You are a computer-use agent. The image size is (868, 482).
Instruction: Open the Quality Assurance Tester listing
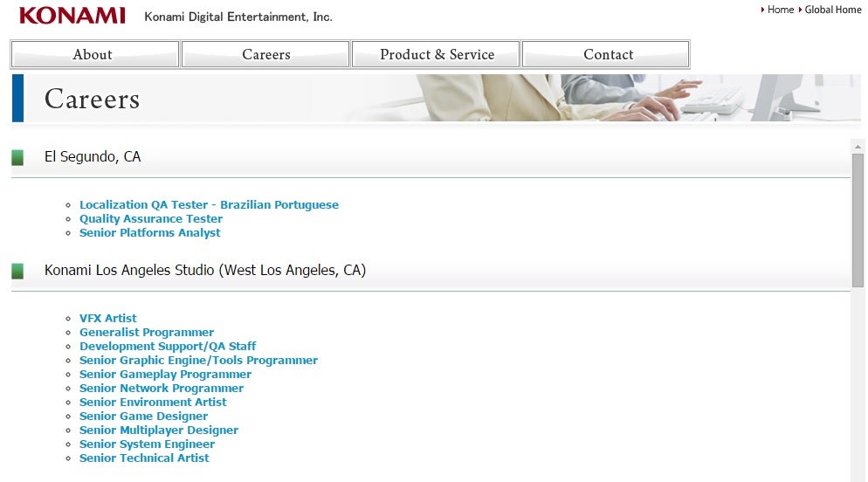click(151, 219)
